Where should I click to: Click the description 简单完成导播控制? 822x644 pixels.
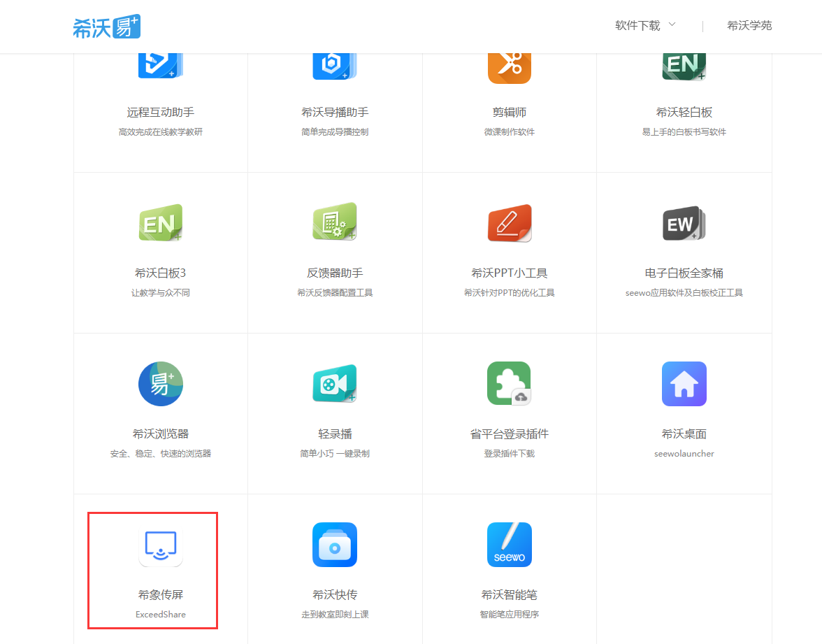334,132
